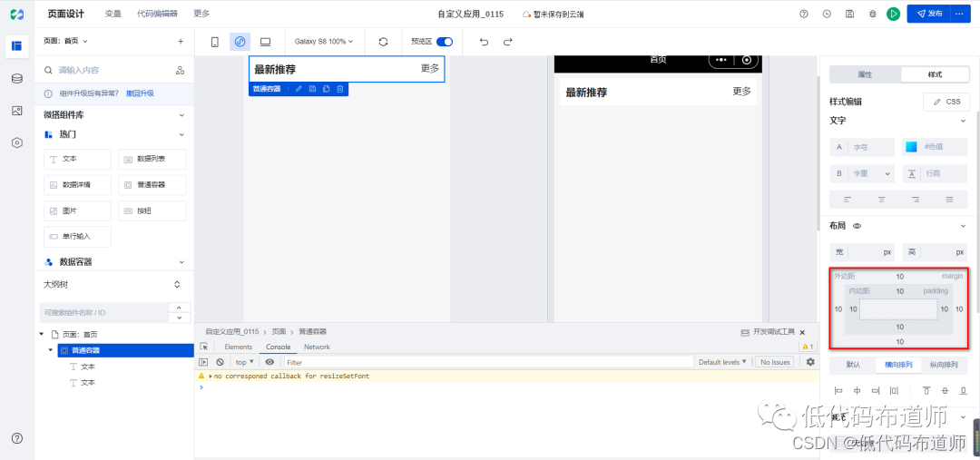Toggle the 大纲树 outline tree expander
980x460 pixels.
(x=177, y=284)
